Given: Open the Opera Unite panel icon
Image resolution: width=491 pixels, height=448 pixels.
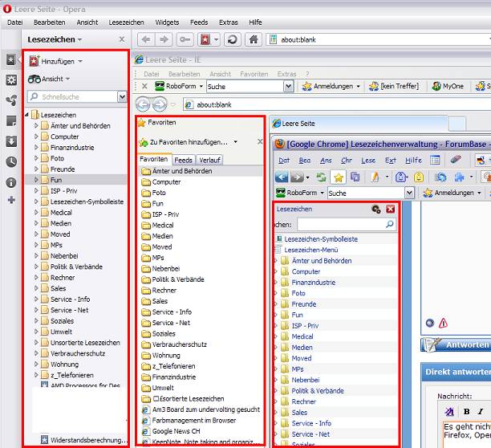Looking at the screenshot, I should (11, 100).
